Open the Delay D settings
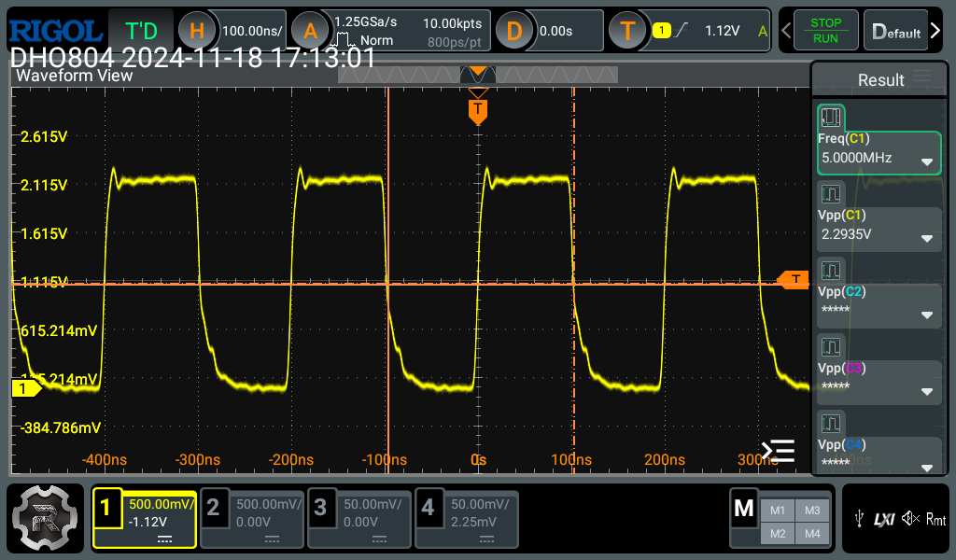956x560 pixels. (513, 31)
